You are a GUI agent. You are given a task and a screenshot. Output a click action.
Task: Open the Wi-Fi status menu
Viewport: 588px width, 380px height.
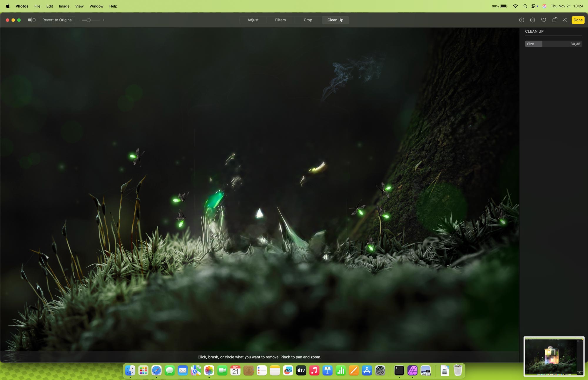point(515,6)
